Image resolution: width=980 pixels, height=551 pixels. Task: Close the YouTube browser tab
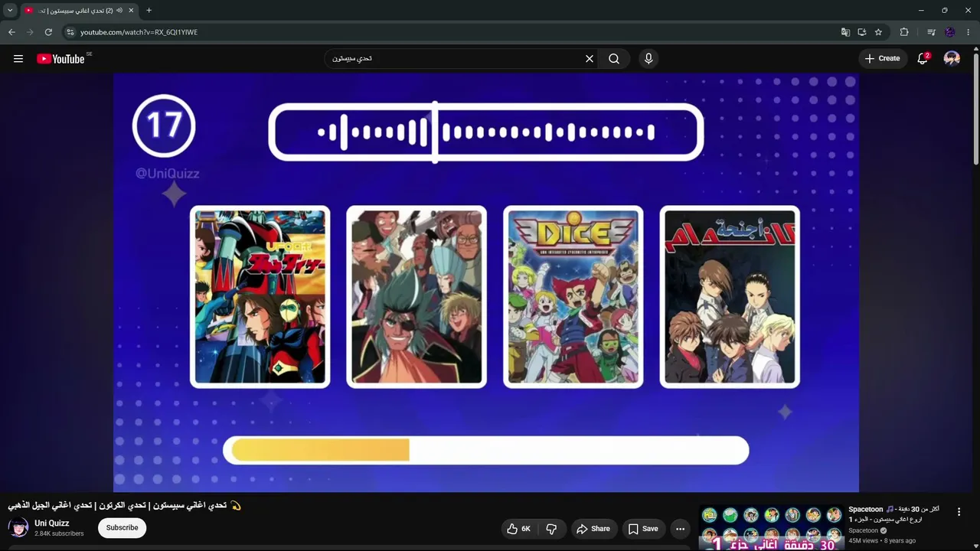131,11
